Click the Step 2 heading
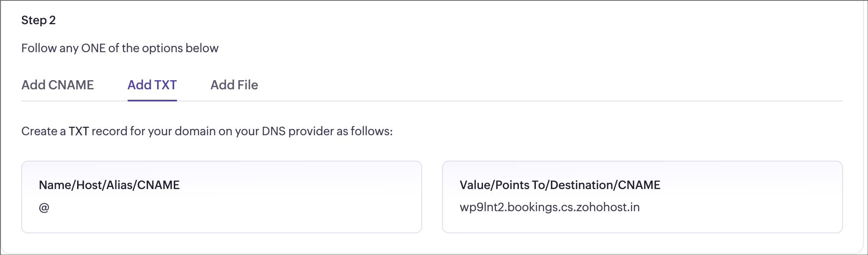Image resolution: width=868 pixels, height=255 pixels. (x=38, y=20)
